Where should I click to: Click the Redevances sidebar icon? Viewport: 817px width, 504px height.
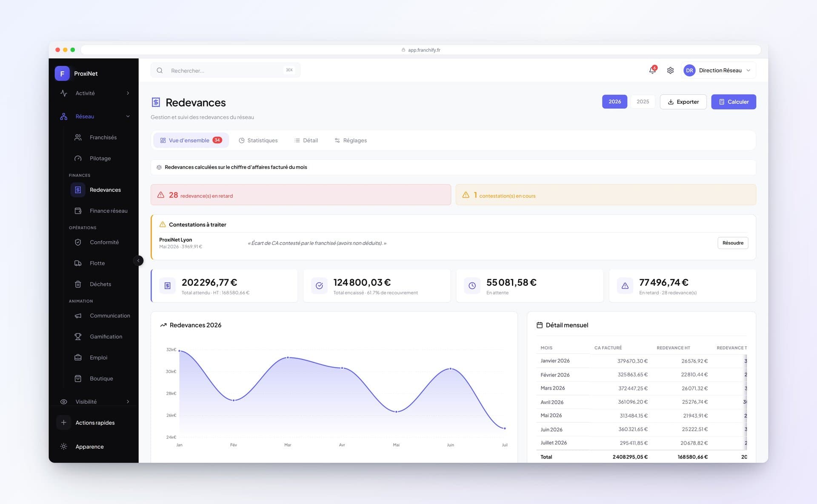click(78, 190)
